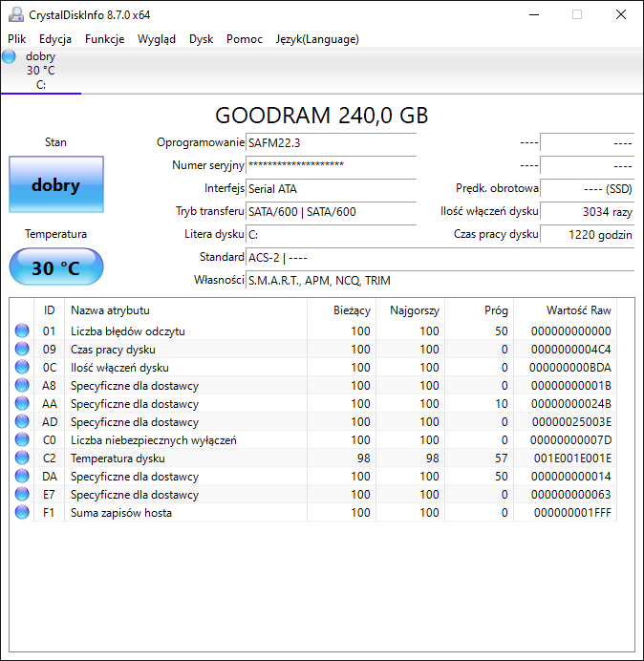Image resolution: width=644 pixels, height=661 pixels.
Task: Click the status orb for attribute C0
Action: (22, 439)
